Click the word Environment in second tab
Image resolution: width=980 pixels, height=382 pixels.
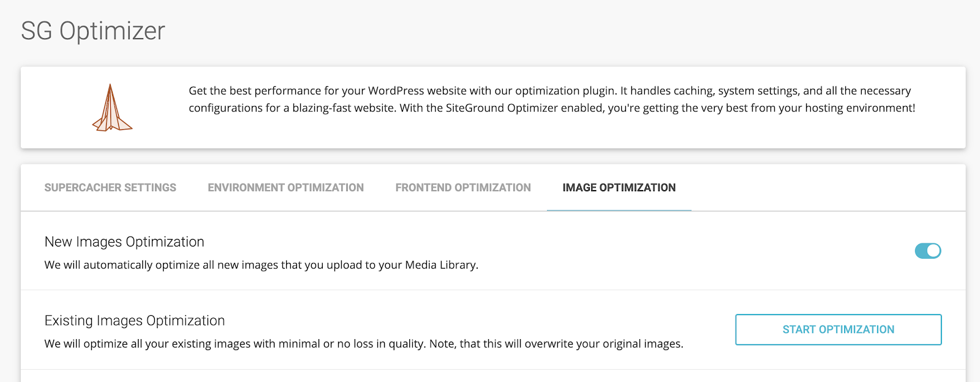tap(246, 188)
